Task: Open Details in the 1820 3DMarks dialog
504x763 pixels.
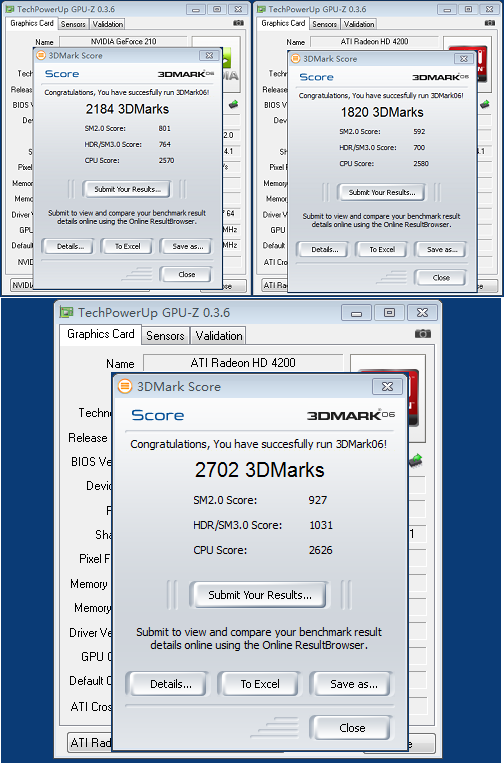Action: pyautogui.click(x=324, y=250)
